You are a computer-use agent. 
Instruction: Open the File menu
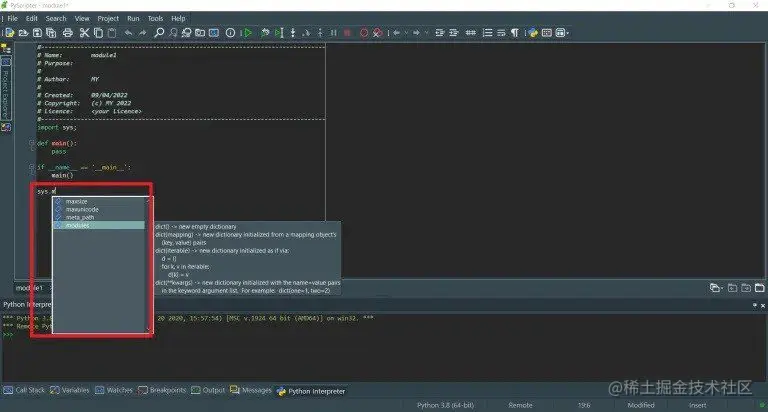point(13,19)
